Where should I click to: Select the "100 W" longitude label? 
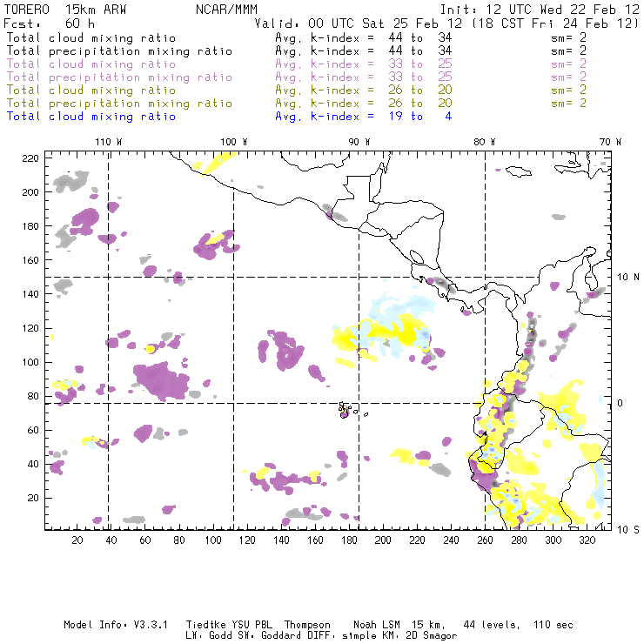tap(234, 142)
